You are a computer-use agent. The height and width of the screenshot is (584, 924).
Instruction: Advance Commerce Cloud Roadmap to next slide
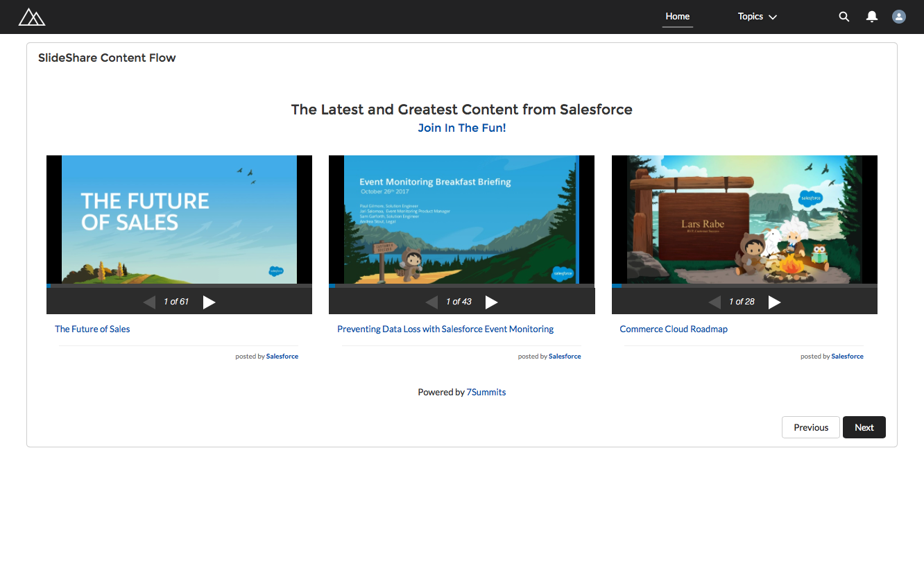(775, 302)
